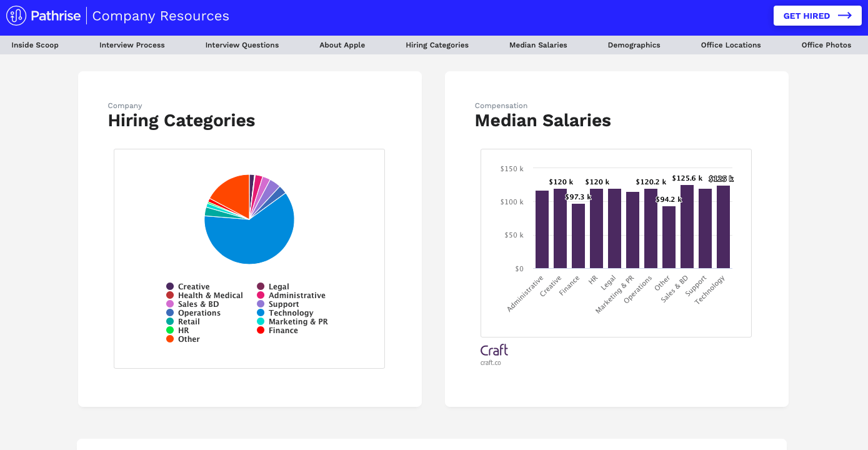
Task: Click the arrow in Get Hired button
Action: coord(844,16)
